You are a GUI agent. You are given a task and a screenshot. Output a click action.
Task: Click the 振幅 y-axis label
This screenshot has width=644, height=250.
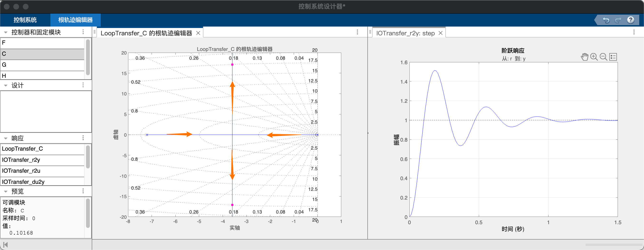click(x=396, y=140)
